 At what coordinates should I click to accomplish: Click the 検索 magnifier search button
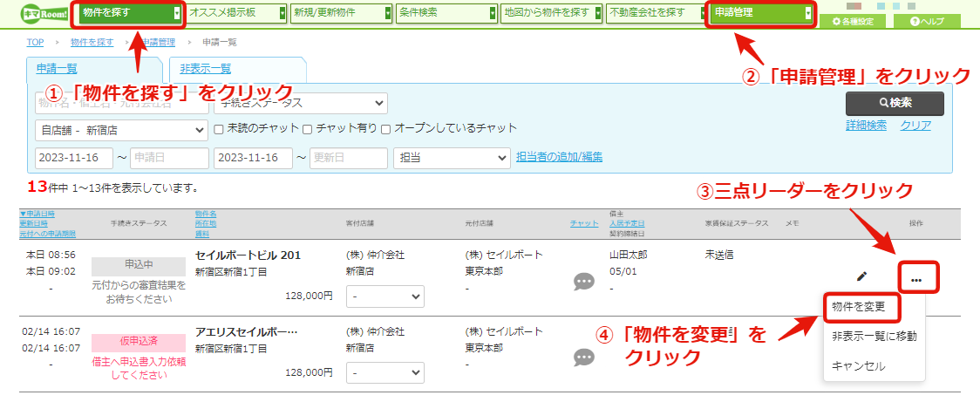pyautogui.click(x=895, y=104)
